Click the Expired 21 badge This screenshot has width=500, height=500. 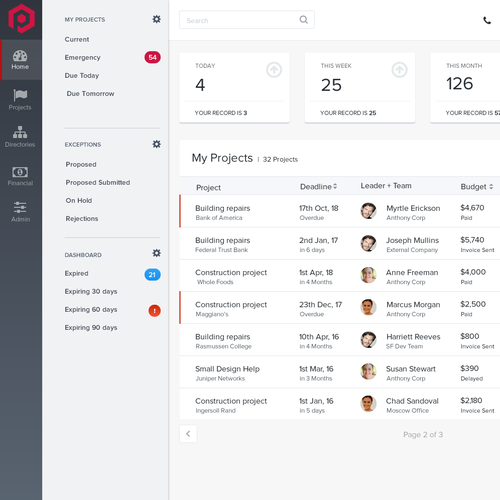coord(152,275)
